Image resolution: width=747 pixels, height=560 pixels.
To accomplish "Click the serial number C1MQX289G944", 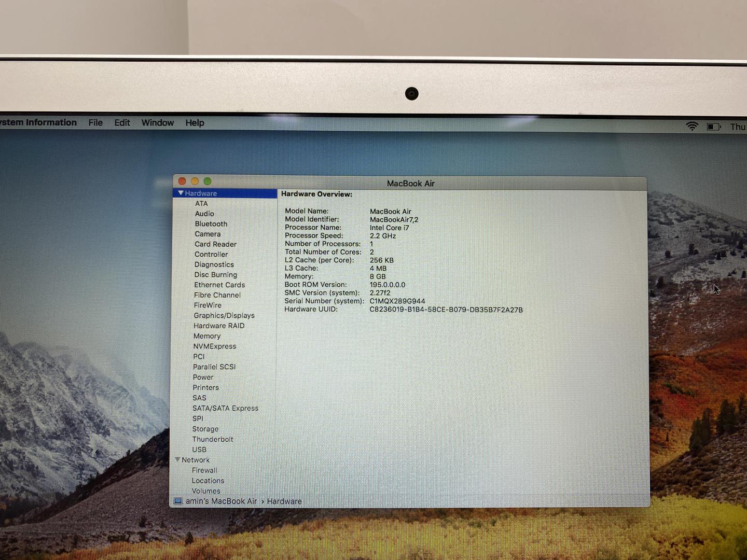I will [397, 301].
